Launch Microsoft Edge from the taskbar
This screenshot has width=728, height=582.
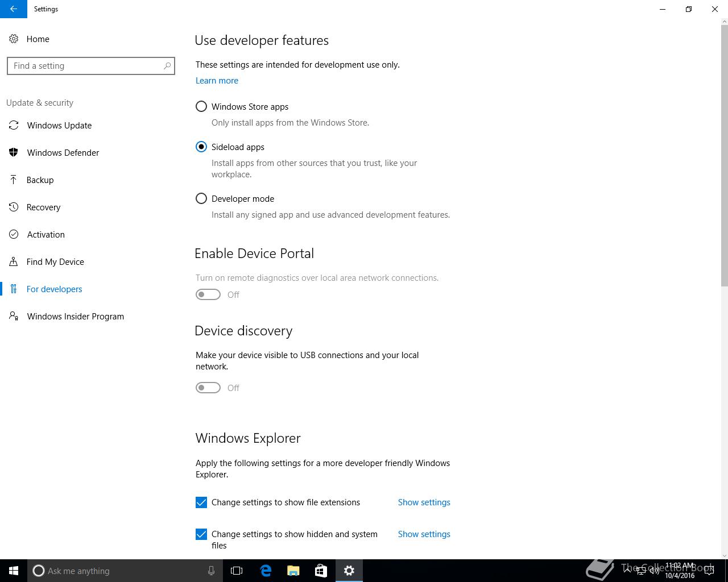266,571
